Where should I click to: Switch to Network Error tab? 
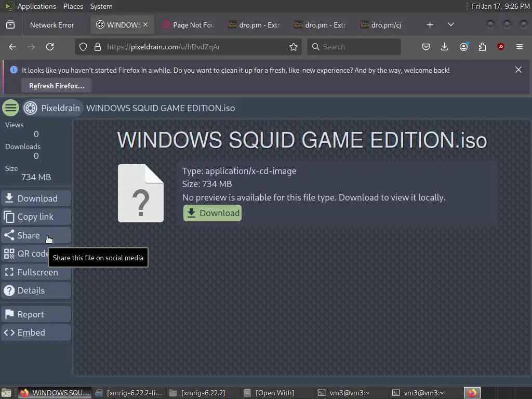[52, 25]
